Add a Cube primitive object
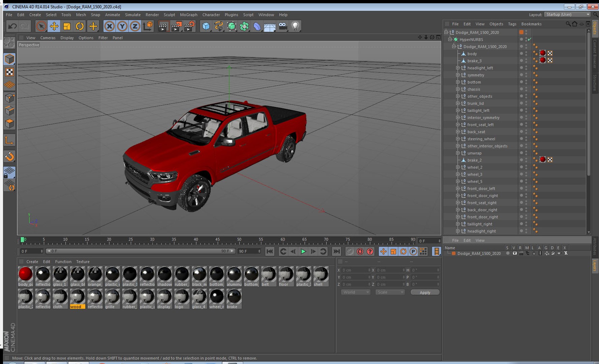 (206, 26)
